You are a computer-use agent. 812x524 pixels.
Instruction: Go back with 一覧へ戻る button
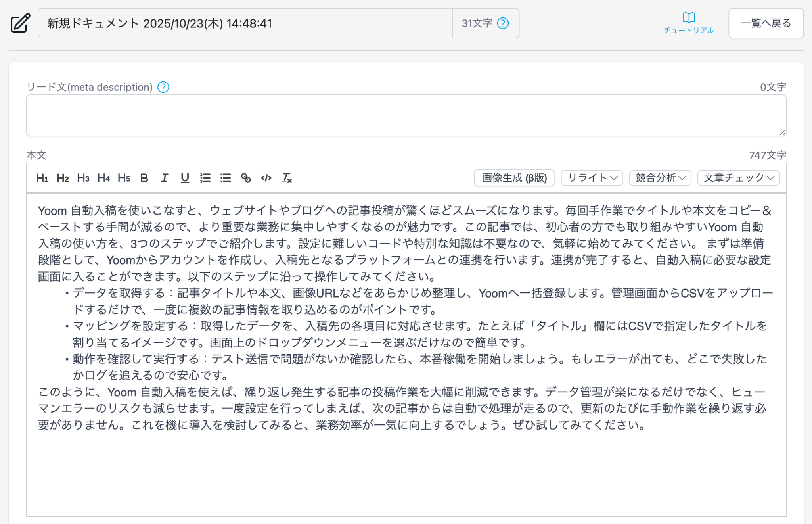tap(766, 23)
